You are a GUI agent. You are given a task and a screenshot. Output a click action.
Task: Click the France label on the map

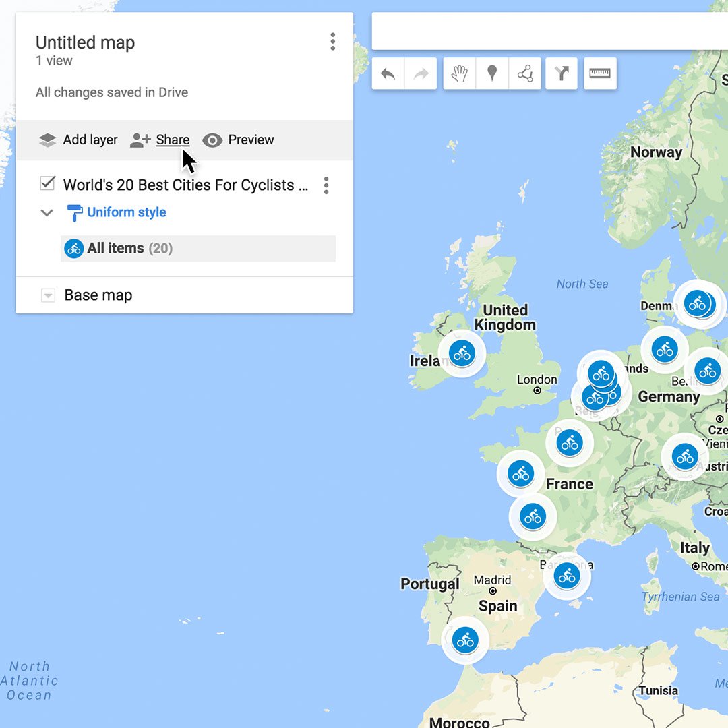(x=570, y=484)
